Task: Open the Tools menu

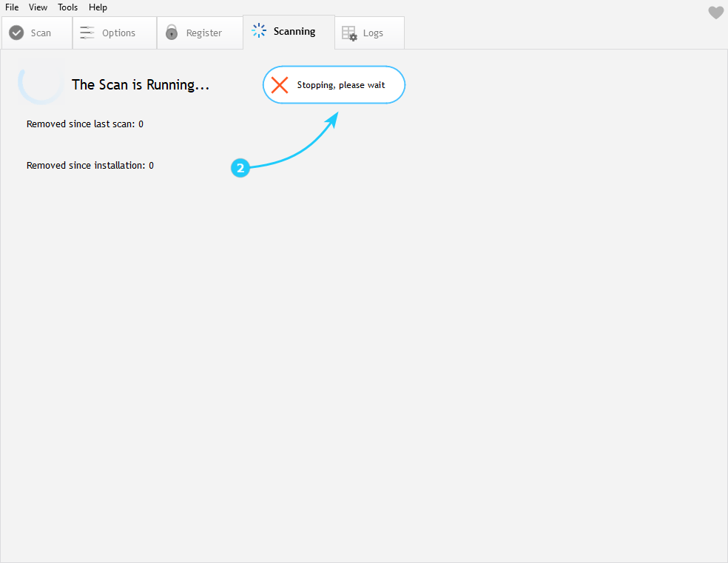Action: (67, 7)
